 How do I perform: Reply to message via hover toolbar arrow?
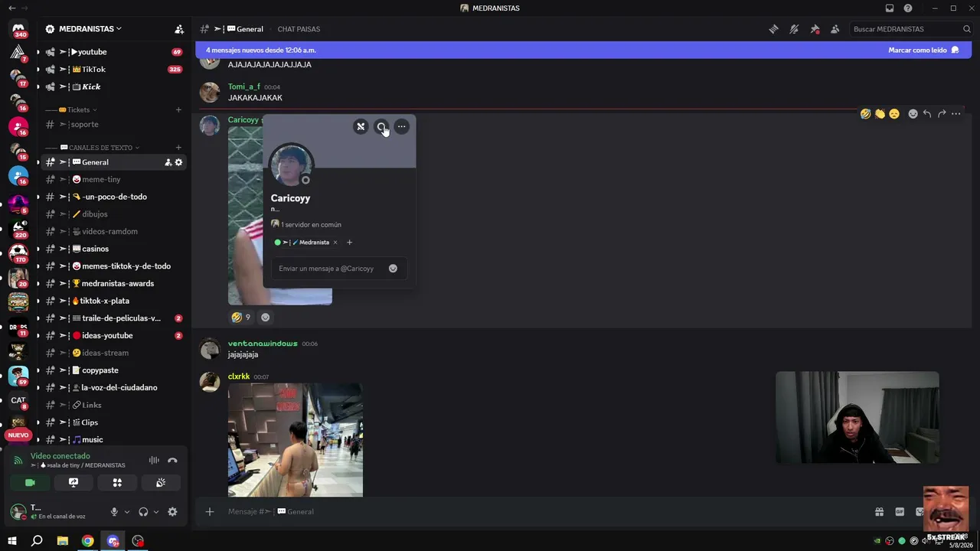pyautogui.click(x=926, y=114)
